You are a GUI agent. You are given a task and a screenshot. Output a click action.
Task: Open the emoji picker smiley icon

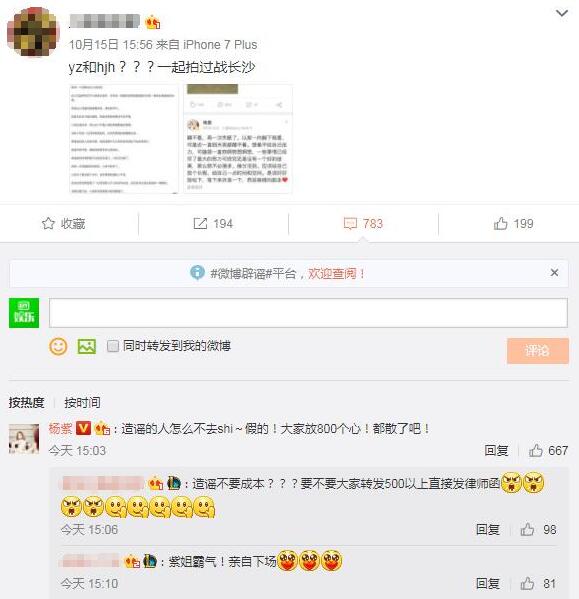[x=58, y=346]
